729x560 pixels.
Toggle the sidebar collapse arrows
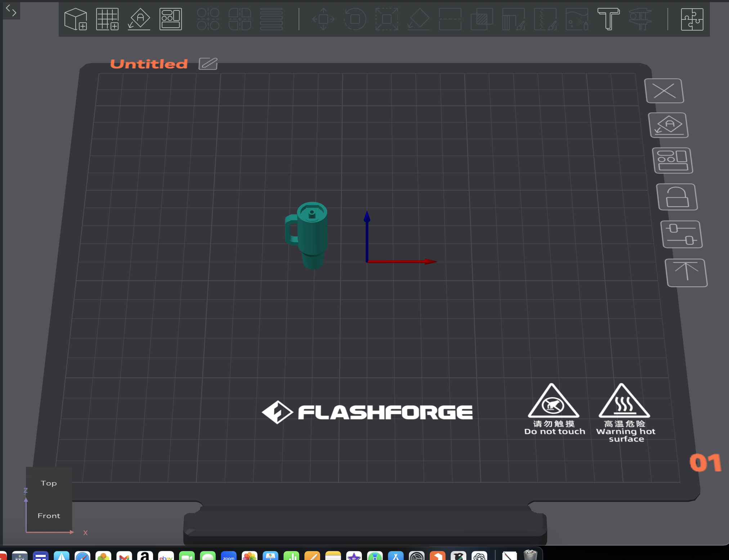pyautogui.click(x=11, y=11)
